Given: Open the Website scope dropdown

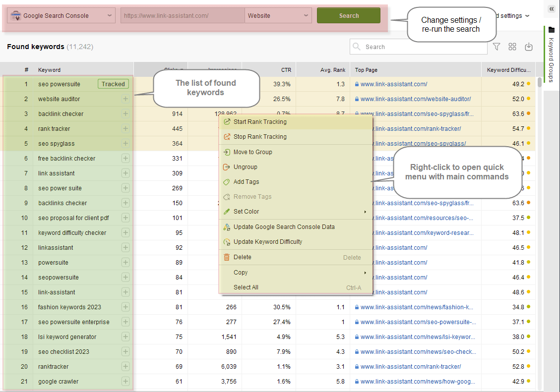Looking at the screenshot, I should [278, 16].
